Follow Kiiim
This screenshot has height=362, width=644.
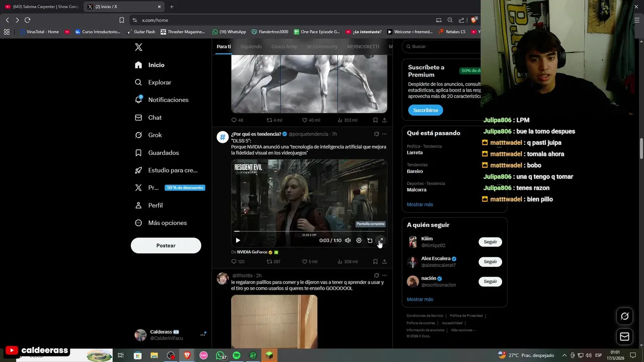click(490, 242)
